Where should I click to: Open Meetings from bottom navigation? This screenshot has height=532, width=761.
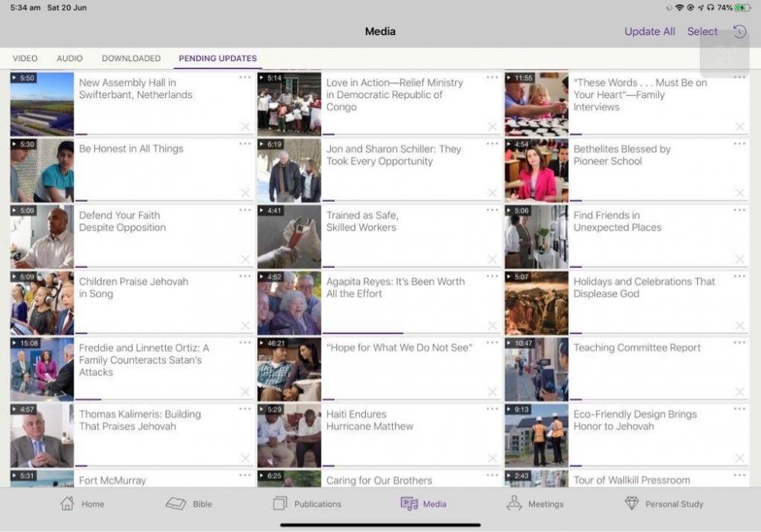[515, 503]
